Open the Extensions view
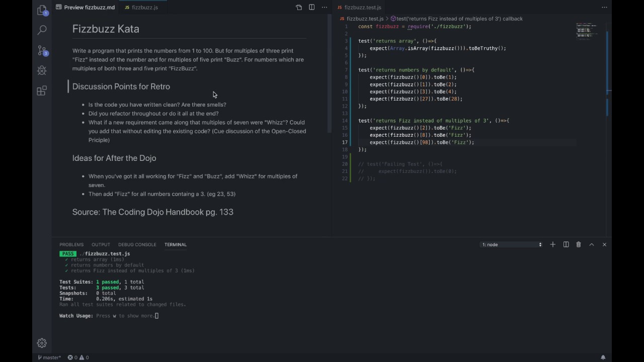The image size is (644, 362). click(x=42, y=90)
